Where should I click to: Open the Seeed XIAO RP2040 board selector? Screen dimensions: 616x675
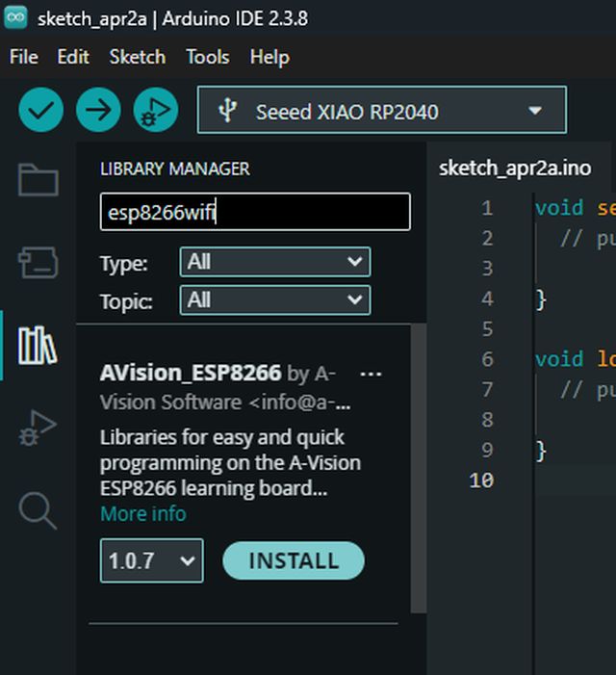click(382, 110)
